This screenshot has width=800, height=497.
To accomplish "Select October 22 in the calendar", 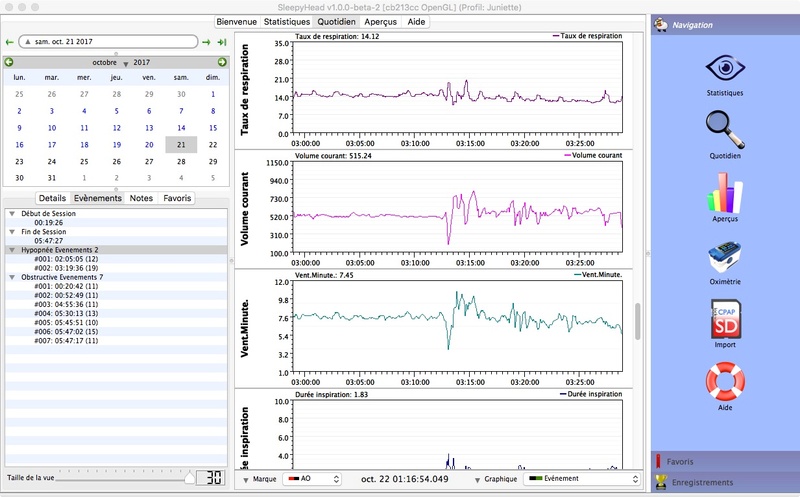I will point(213,145).
